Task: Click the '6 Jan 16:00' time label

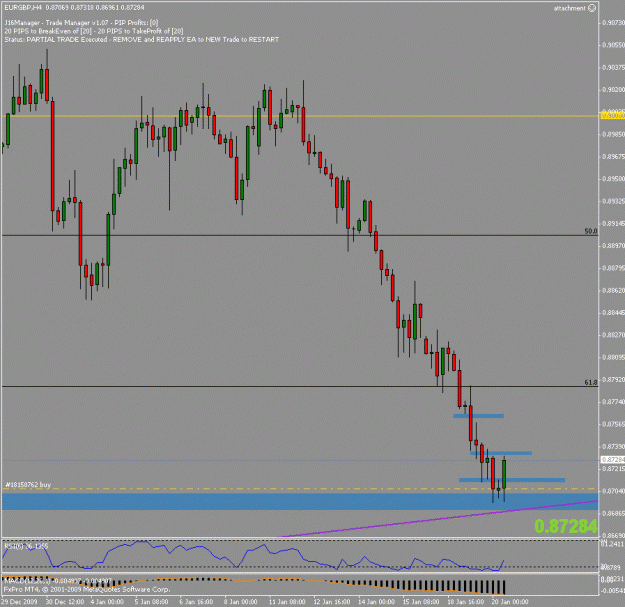Action: [x=196, y=601]
